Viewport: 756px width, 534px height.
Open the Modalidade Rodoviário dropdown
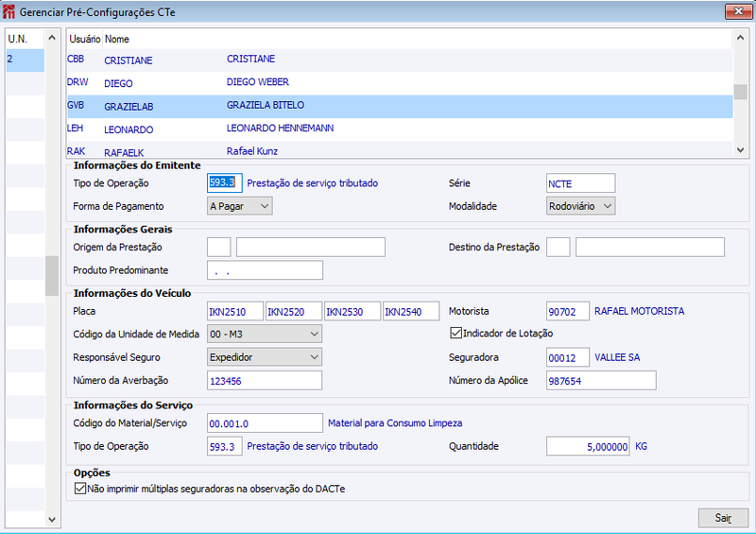point(580,206)
